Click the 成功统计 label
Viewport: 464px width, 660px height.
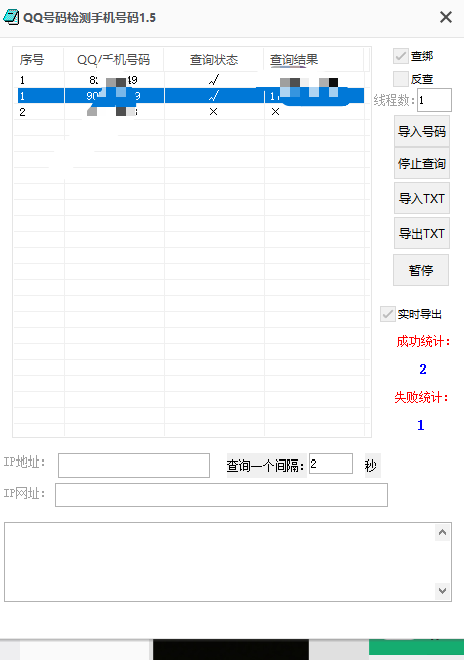[423, 341]
